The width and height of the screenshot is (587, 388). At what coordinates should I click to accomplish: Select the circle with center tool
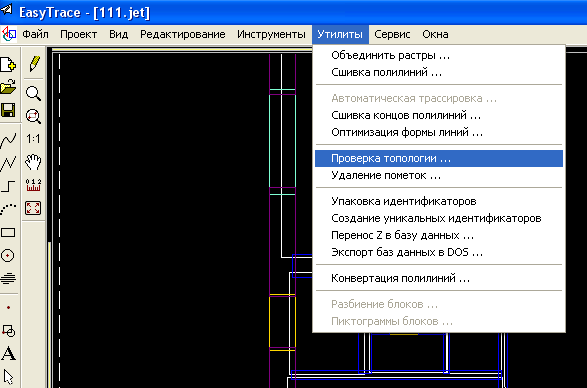click(x=8, y=256)
